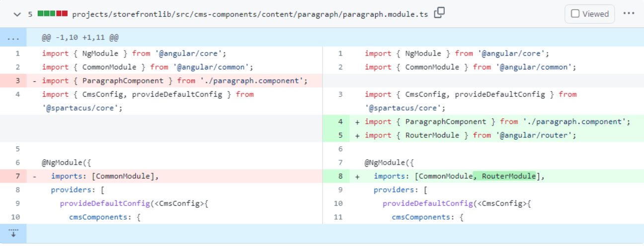Screen dimensions: 644x247
Task: Click the diffstat colored squares indicator
Action: point(52,14)
